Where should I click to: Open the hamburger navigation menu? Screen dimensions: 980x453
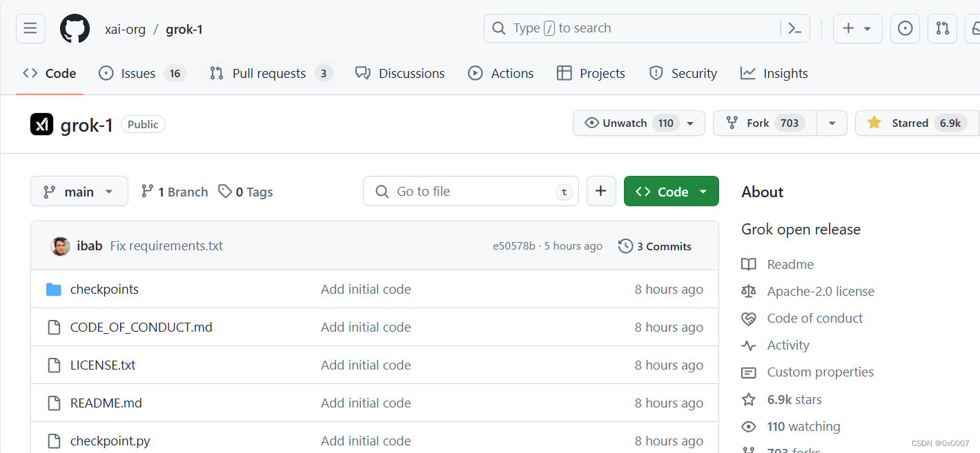[30, 28]
